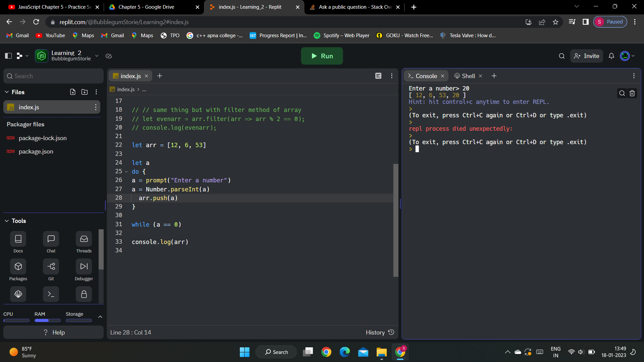Fold the do block on line 25
Screen dimensions: 644x362
pos(126,172)
